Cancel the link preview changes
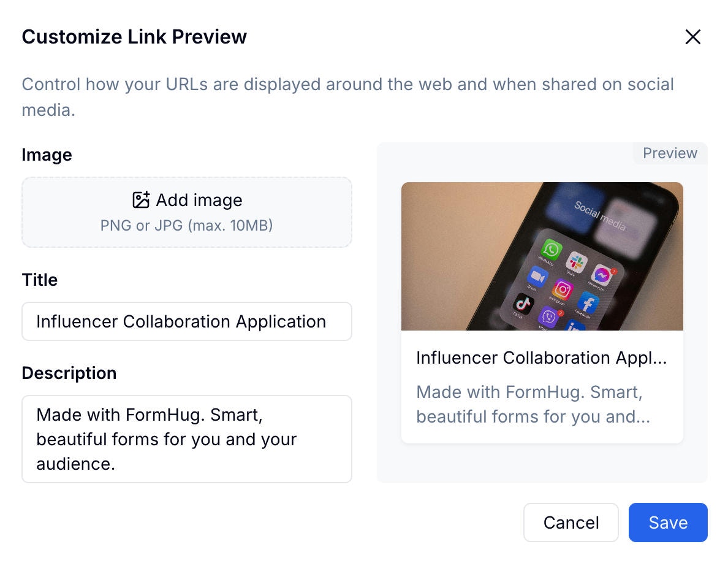 [x=571, y=523]
